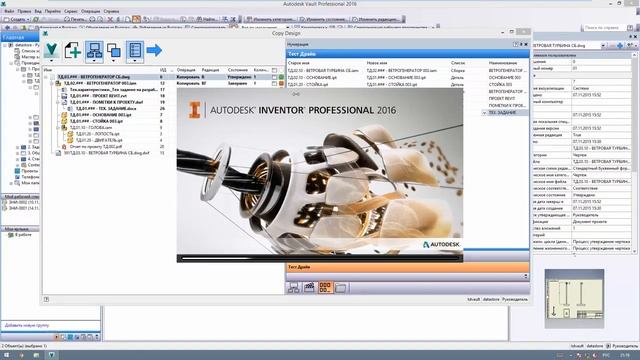Image resolution: width=640 pixels, height=360 pixels.
Task: Click the orange Тест Драйв bar at bottom
Action: (x=407, y=267)
